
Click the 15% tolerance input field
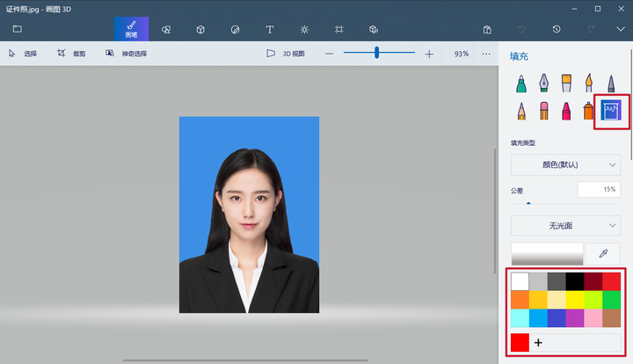click(599, 189)
